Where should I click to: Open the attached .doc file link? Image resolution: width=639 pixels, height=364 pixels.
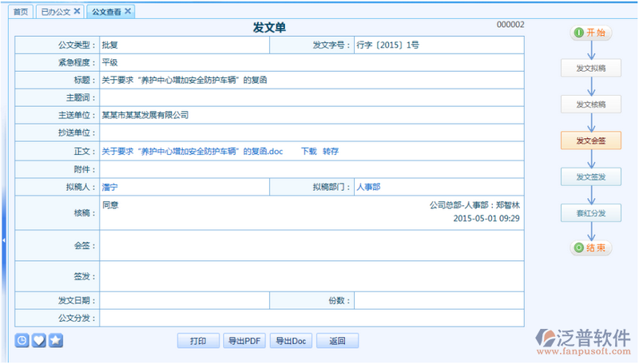pyautogui.click(x=192, y=151)
